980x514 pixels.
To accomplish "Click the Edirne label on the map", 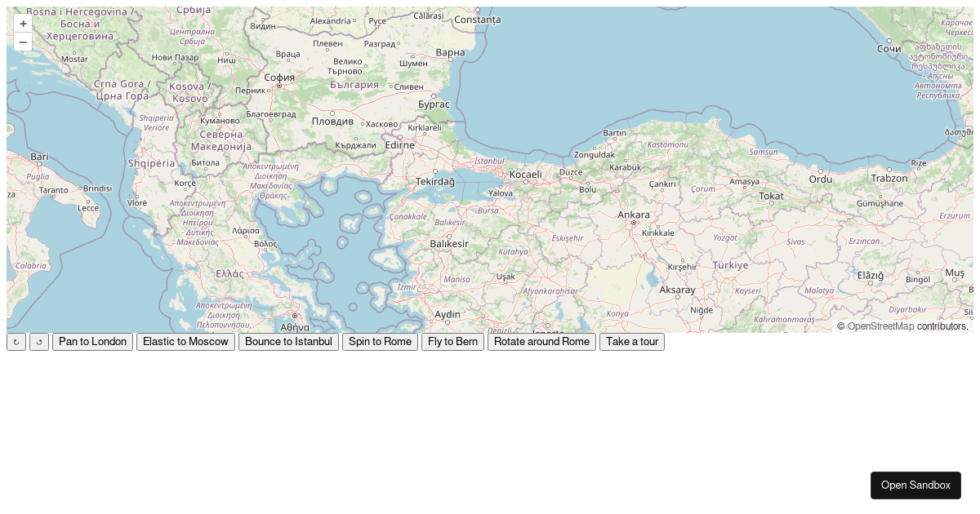I will 400,144.
